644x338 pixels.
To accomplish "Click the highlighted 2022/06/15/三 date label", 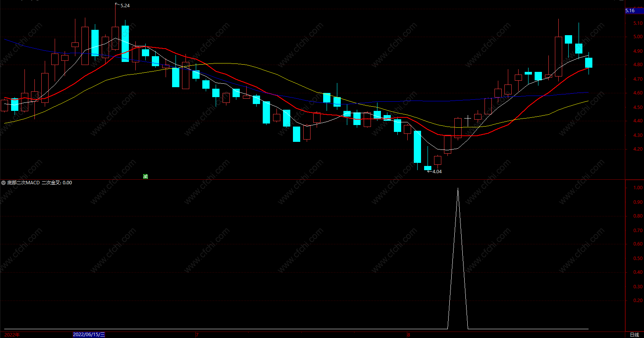I will 89,335.
